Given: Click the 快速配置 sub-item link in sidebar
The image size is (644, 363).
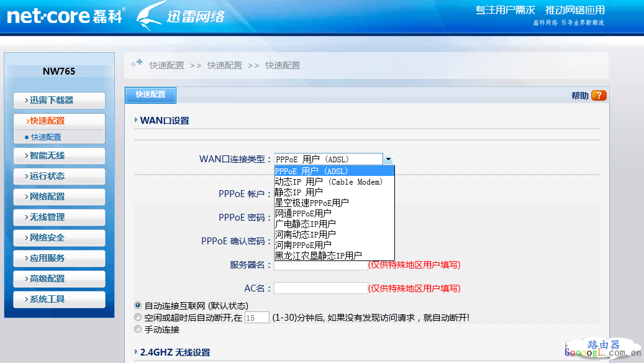Looking at the screenshot, I should (47, 137).
